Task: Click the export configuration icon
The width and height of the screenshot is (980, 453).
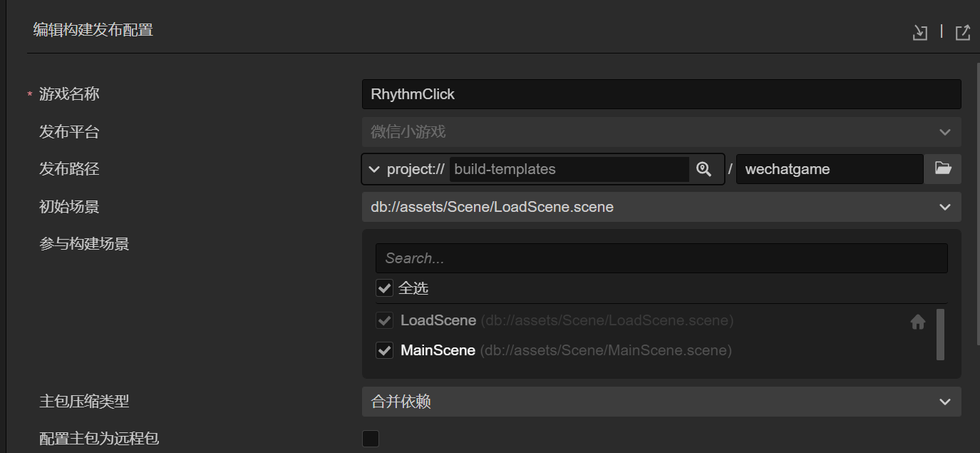Action: 963,33
